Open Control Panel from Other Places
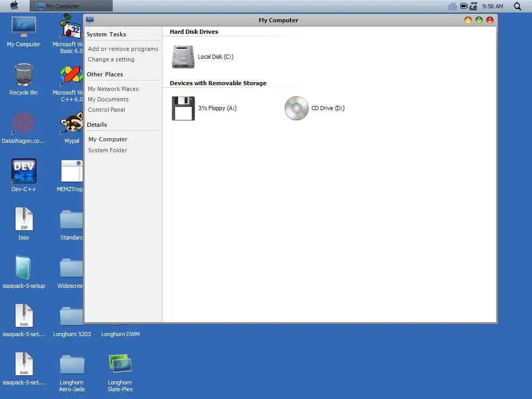 coord(106,110)
